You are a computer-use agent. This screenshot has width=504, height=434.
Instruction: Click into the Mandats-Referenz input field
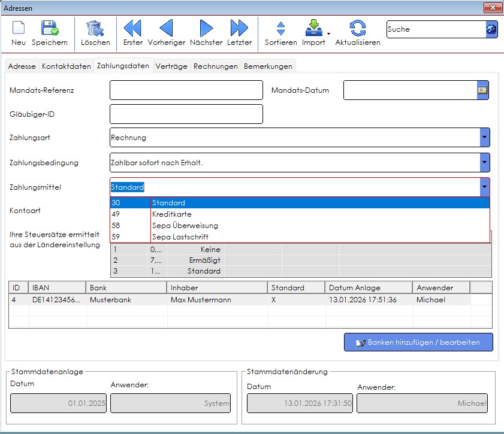coord(186,90)
